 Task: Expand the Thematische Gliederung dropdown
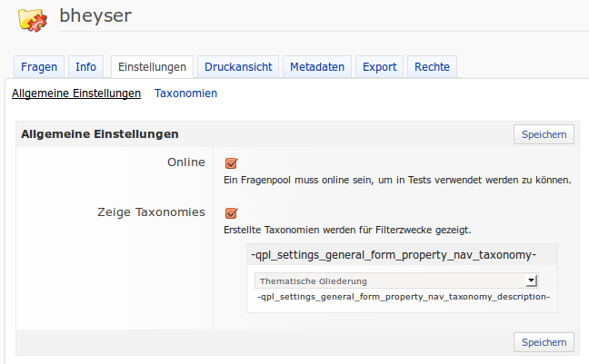tap(396, 281)
